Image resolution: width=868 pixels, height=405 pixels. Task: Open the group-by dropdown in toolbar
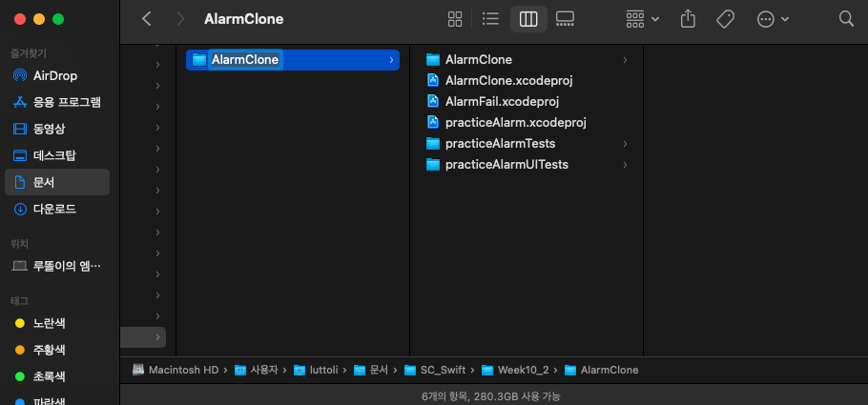[642, 19]
